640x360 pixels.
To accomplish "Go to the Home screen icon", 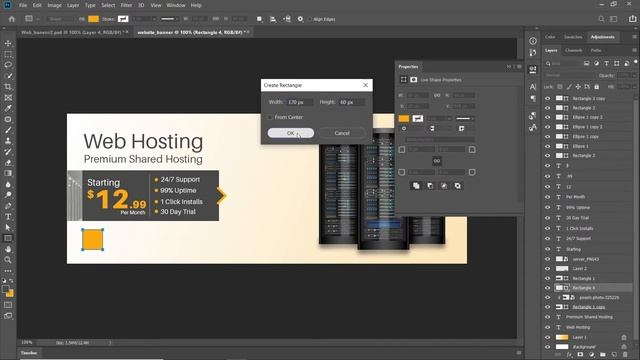I will (11, 19).
